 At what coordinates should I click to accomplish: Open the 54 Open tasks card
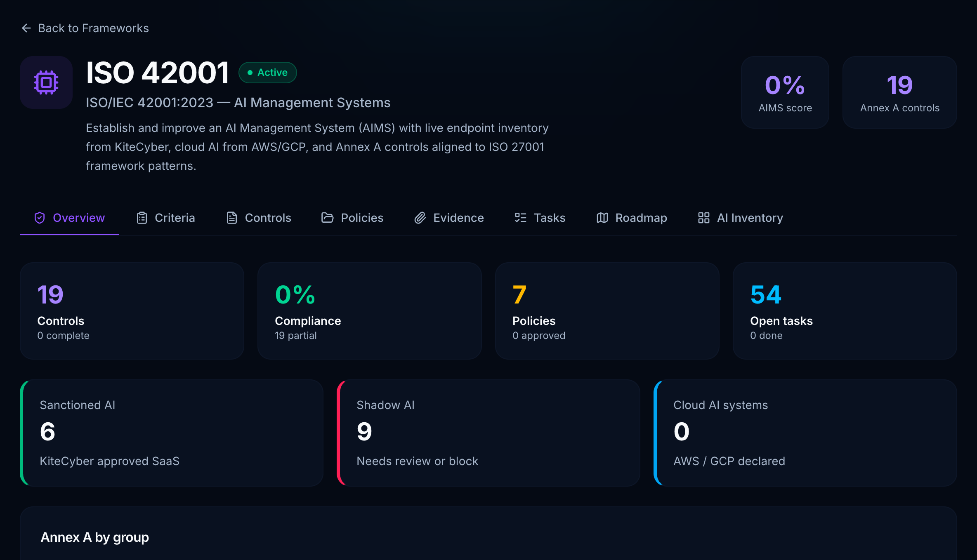(845, 311)
